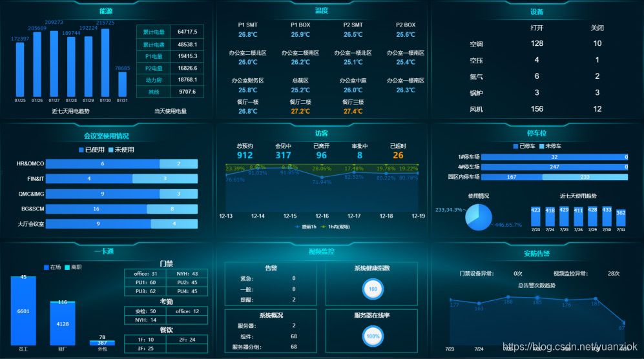Screen dimensions: 644x359
Task: Toggle the 提前1h series legend in visitor chart
Action: [x=306, y=227]
